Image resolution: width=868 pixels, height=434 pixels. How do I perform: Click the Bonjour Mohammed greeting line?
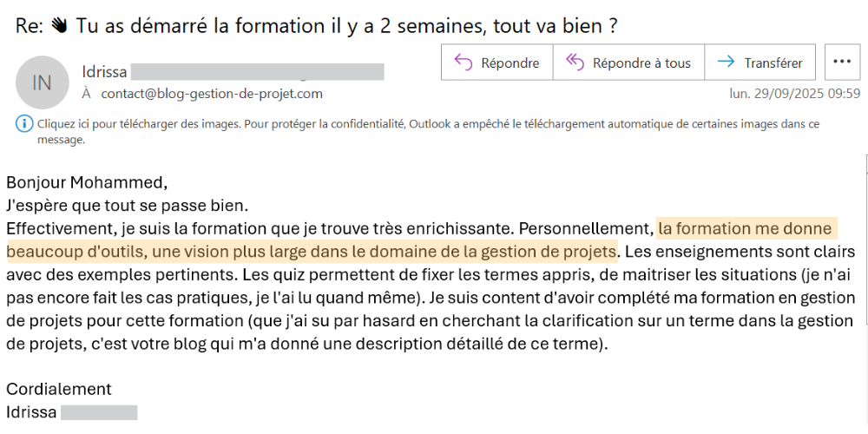[86, 183]
